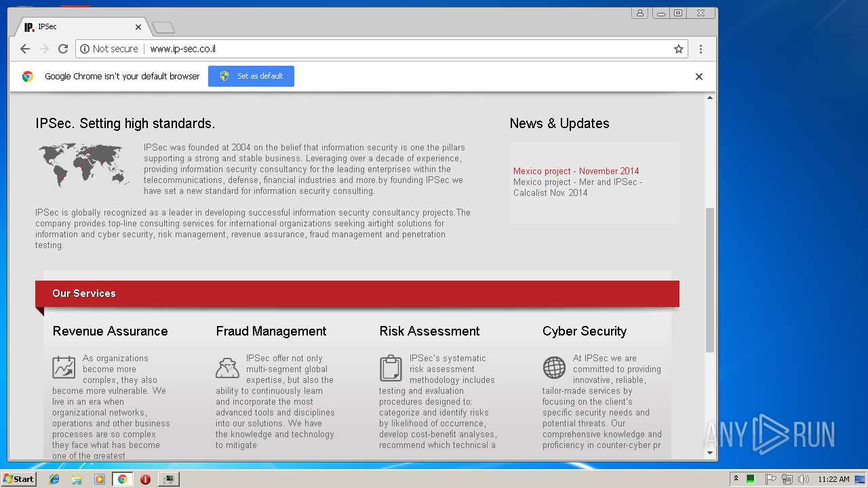868x488 pixels.
Task: Click IPSec. Setting high standards heading
Action: (x=125, y=123)
